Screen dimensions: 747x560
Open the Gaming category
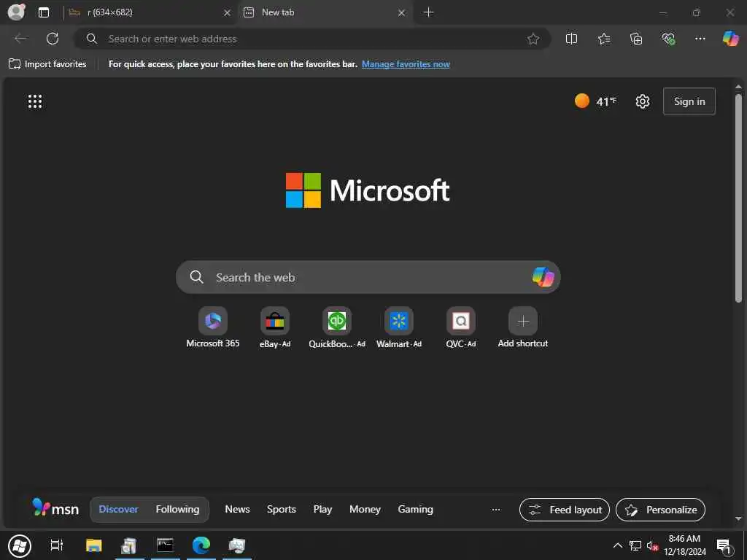click(x=415, y=509)
